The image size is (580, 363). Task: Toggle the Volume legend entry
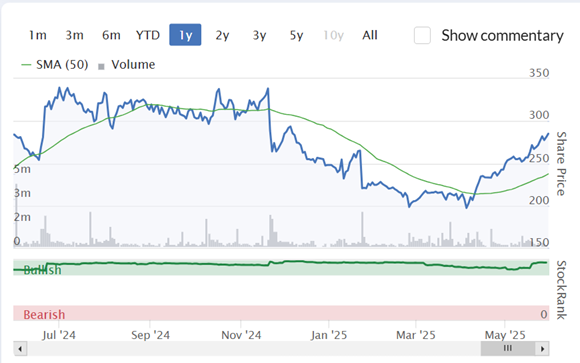click(127, 65)
